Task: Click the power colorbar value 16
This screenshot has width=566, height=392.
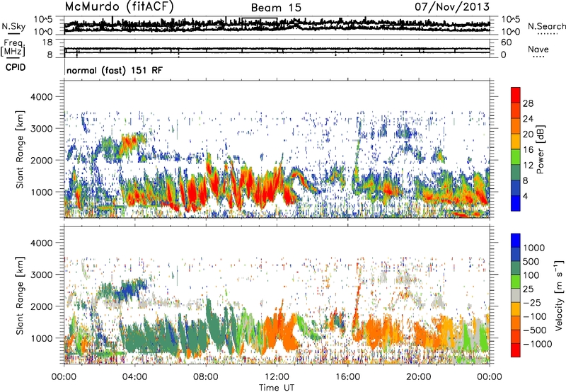Action: coord(528,150)
